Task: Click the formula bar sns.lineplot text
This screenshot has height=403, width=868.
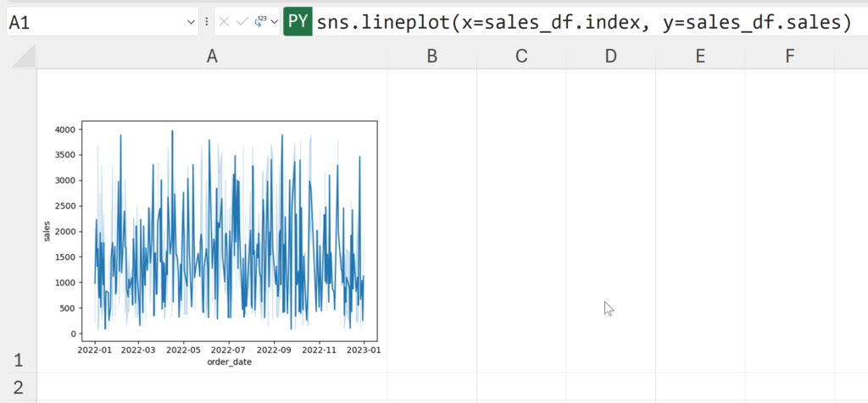Action: pos(583,23)
